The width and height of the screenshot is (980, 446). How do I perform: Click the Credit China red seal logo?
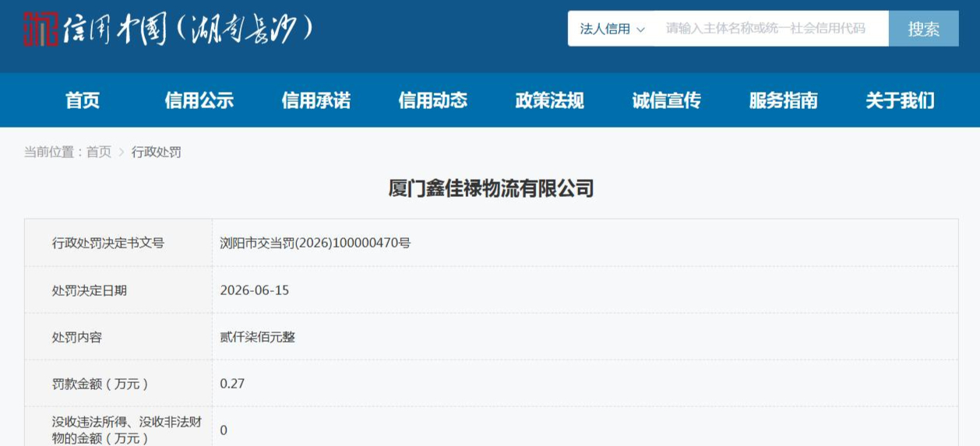tap(41, 29)
